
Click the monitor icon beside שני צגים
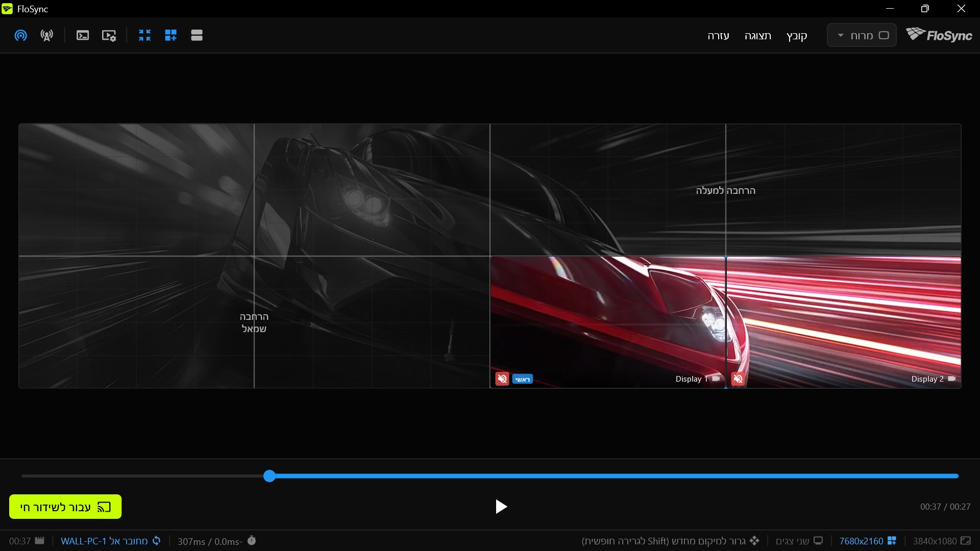(x=818, y=540)
